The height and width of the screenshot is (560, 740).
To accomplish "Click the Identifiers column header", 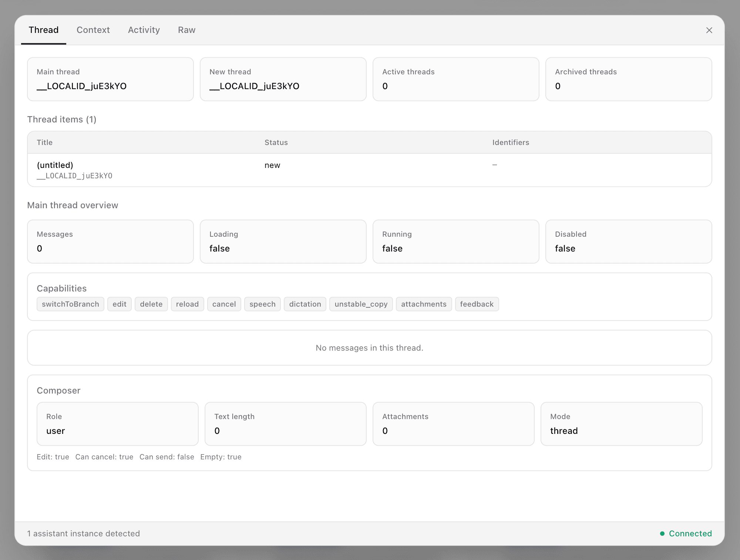I will click(511, 142).
